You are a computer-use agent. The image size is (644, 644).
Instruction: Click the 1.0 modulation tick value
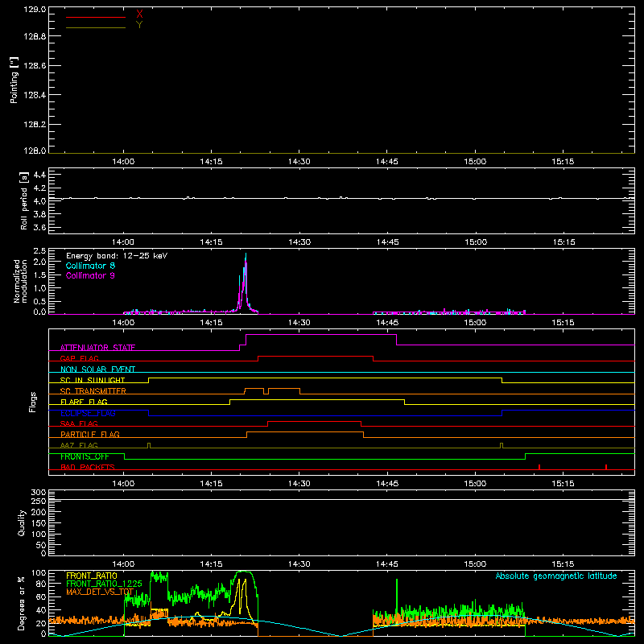click(39, 288)
